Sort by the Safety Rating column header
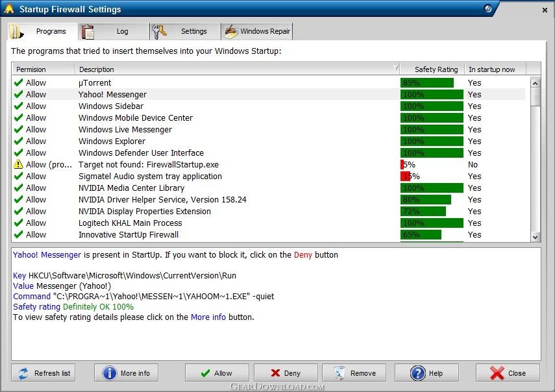This screenshot has width=555, height=392. pos(432,69)
